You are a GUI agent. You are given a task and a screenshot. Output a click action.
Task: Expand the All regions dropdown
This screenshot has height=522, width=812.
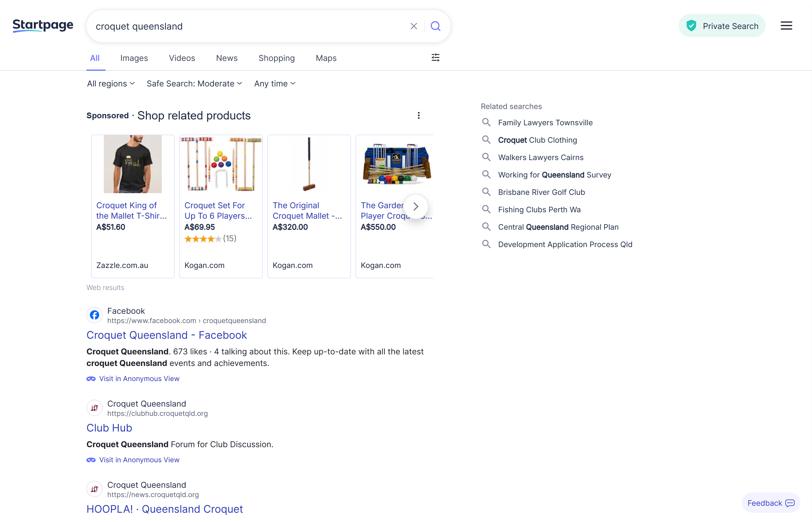[x=111, y=84]
